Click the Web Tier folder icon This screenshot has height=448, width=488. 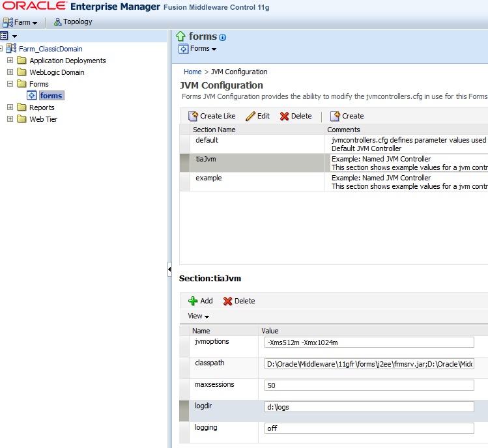(x=22, y=119)
